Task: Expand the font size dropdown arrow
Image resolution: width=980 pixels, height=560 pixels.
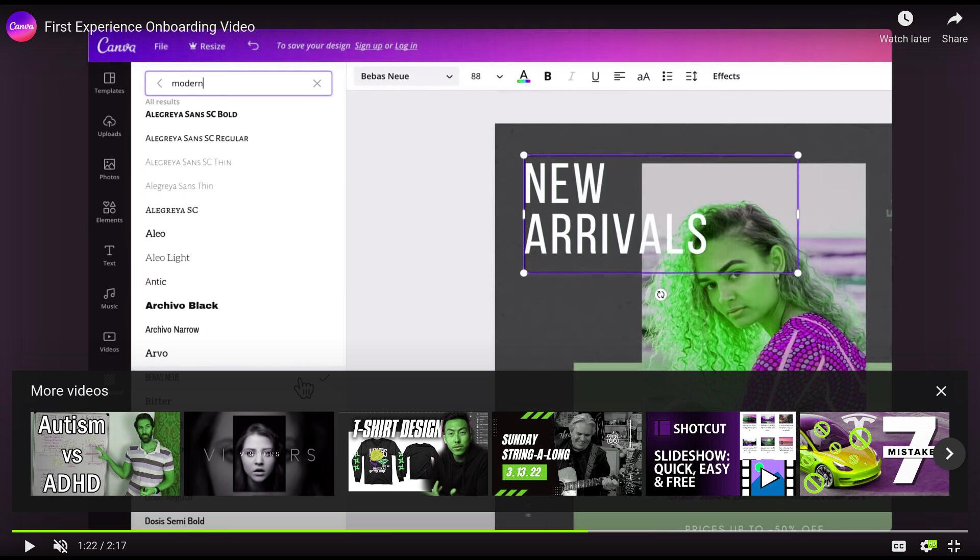Action: pos(500,77)
